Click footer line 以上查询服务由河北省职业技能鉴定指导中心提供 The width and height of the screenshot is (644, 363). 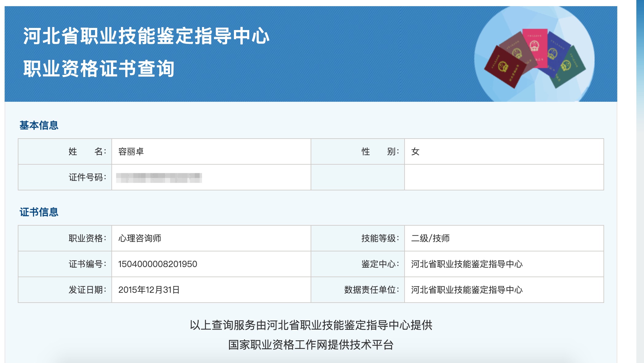311,325
